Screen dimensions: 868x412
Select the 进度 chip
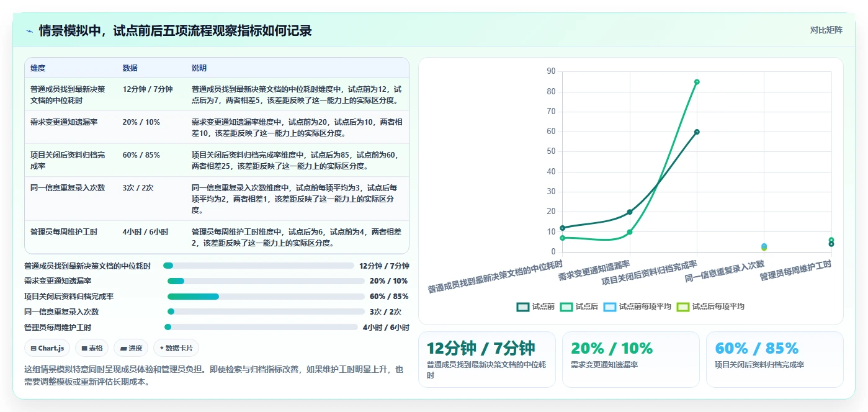(131, 348)
